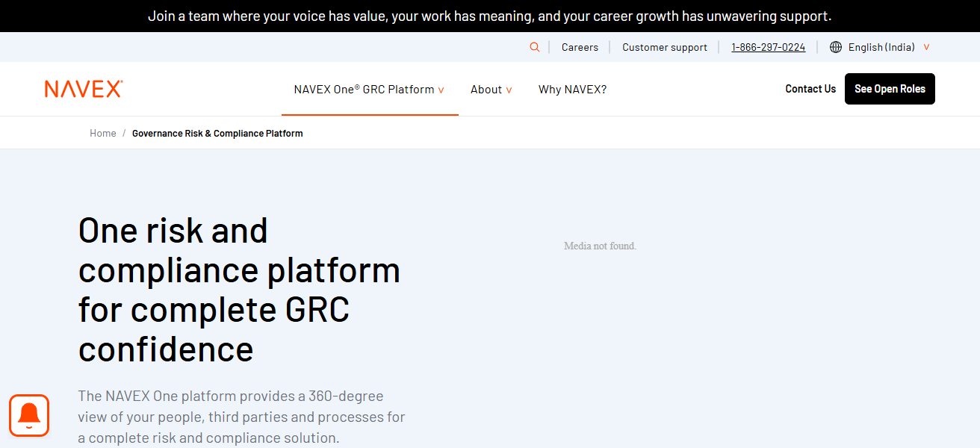Click the top black banner announcement text

click(x=489, y=16)
